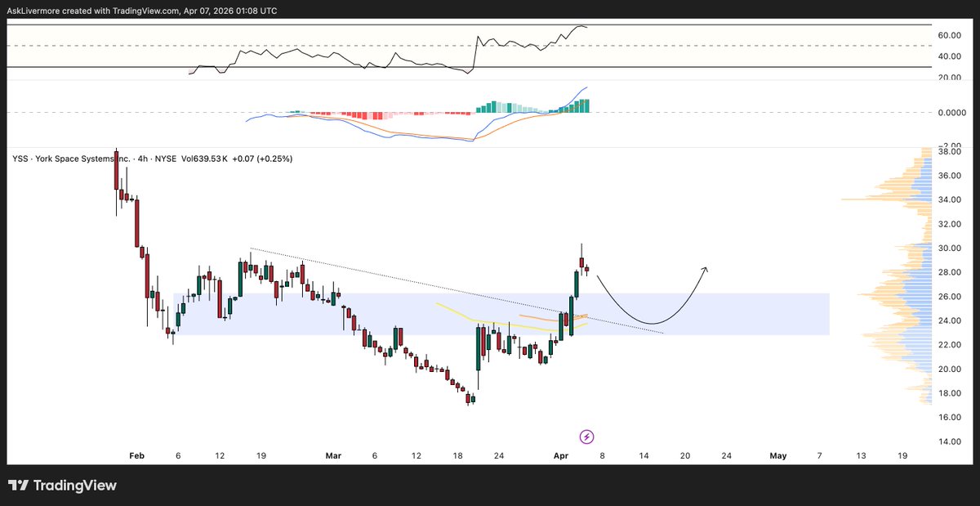Select the YSS York Space Systems symbol title

[x=72, y=158]
